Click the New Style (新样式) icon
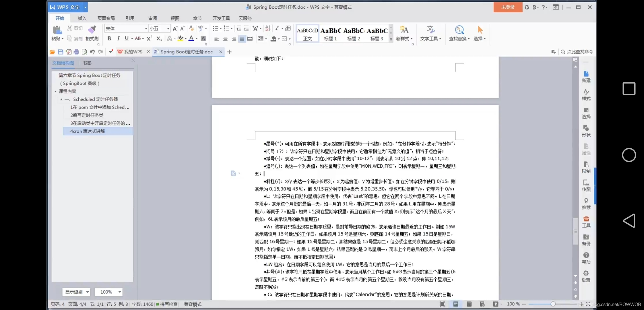The height and width of the screenshot is (310, 644). click(x=404, y=30)
